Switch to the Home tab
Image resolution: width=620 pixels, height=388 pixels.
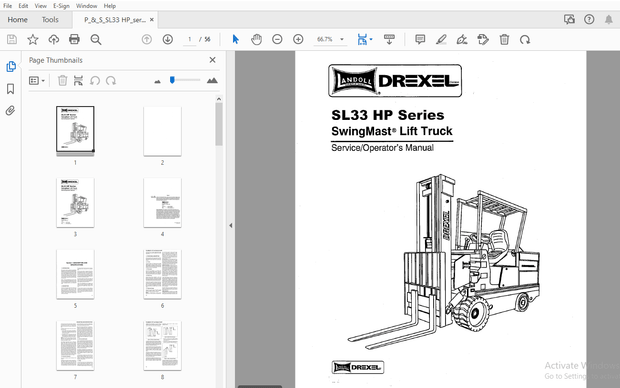[x=17, y=19]
